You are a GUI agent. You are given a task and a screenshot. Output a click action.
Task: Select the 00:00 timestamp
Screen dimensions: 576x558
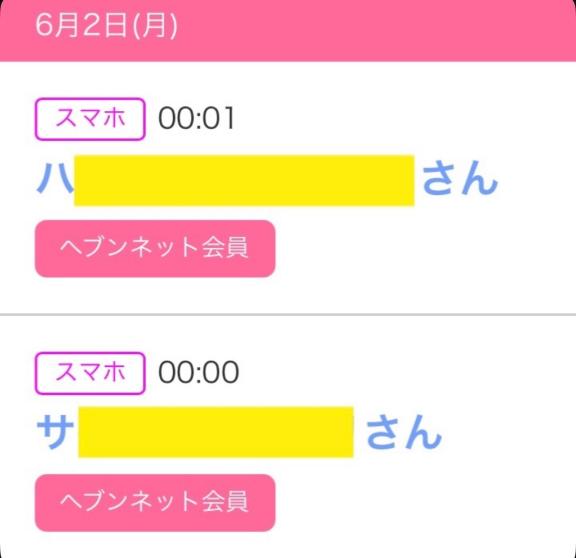click(198, 372)
